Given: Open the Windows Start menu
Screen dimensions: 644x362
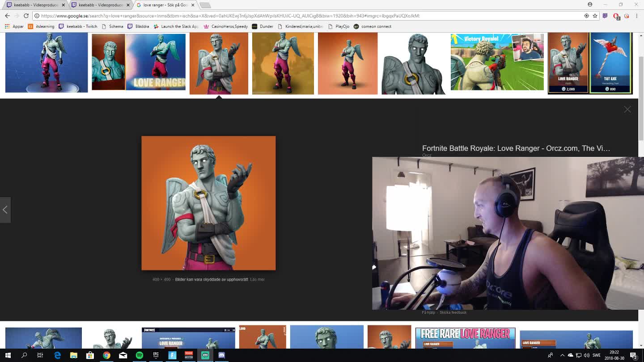Looking at the screenshot, I should (8, 355).
